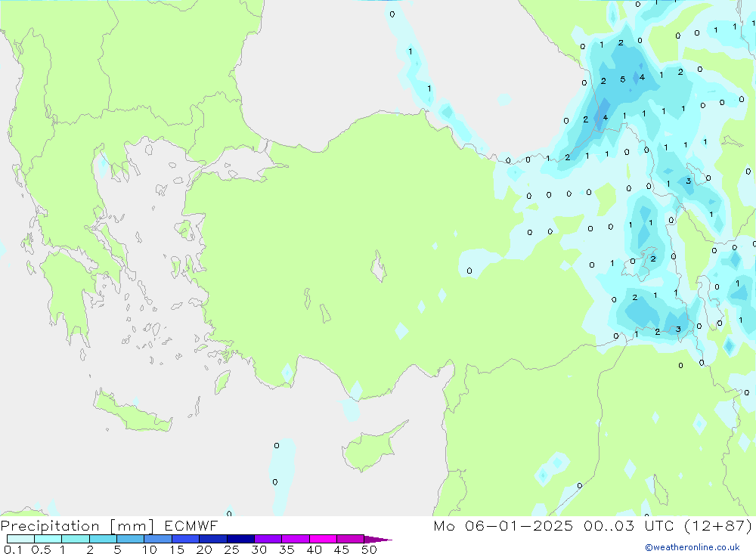Click the legend label '20'

click(x=204, y=549)
